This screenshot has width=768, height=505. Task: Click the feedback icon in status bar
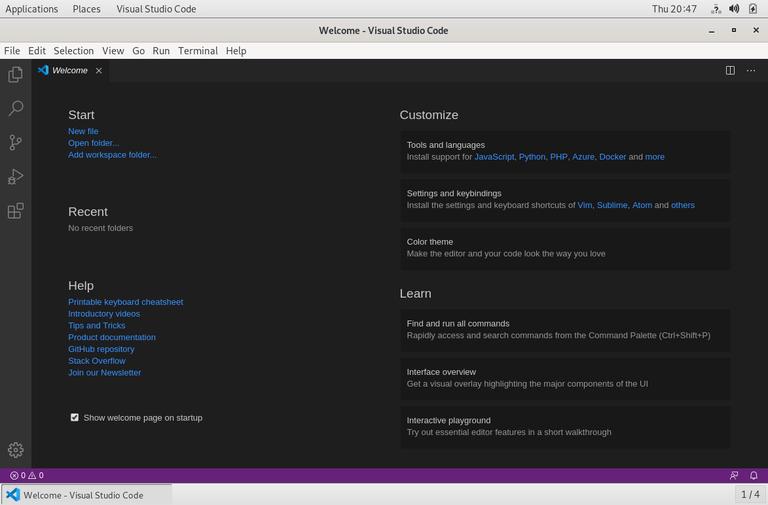[x=734, y=476]
